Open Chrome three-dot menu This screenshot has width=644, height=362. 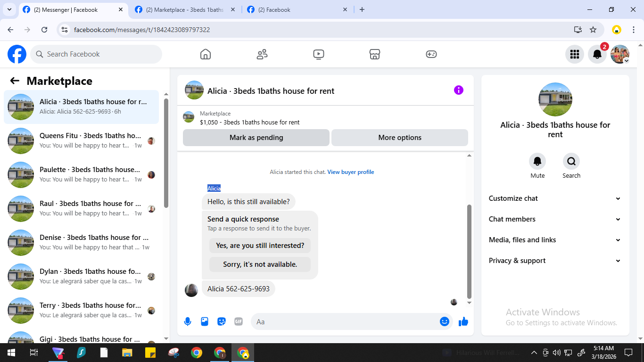click(634, 30)
